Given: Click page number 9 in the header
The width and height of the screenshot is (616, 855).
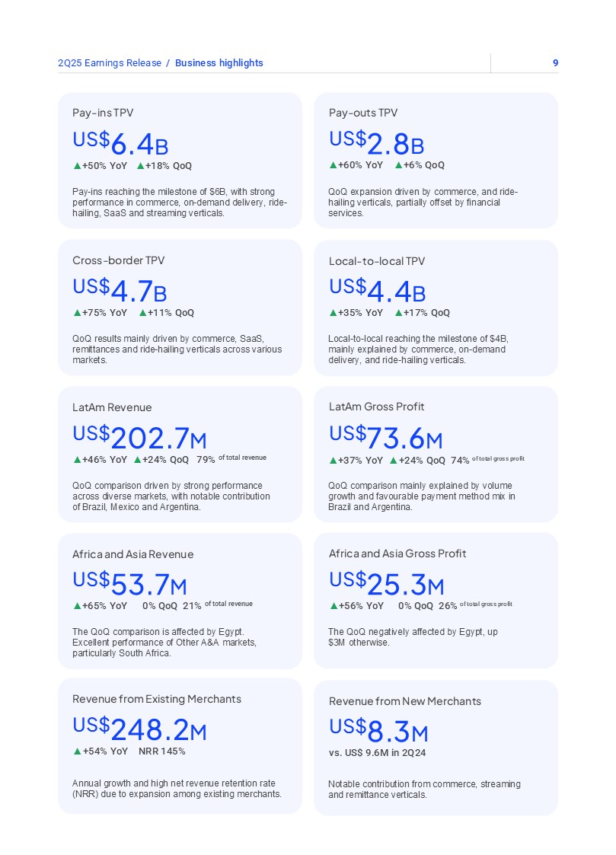Looking at the screenshot, I should (x=555, y=63).
